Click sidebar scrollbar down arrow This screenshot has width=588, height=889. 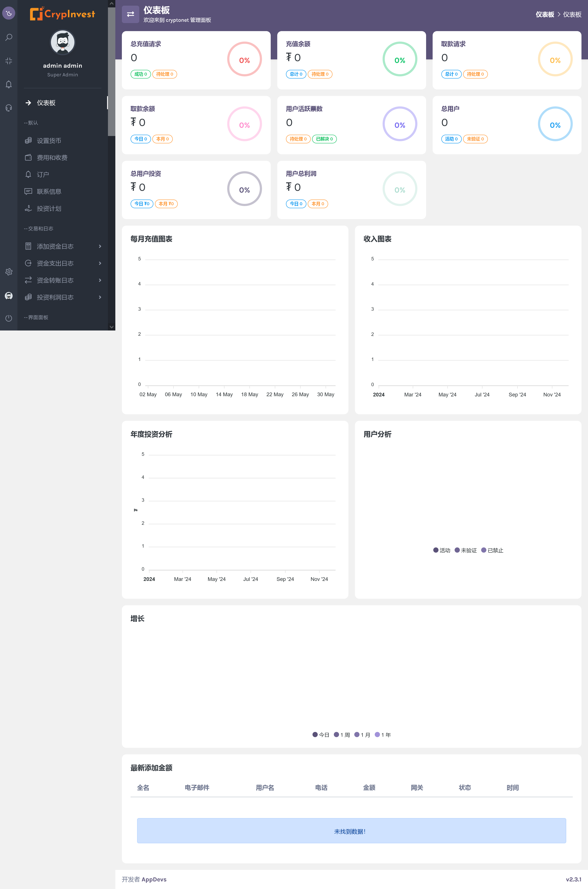pyautogui.click(x=111, y=327)
